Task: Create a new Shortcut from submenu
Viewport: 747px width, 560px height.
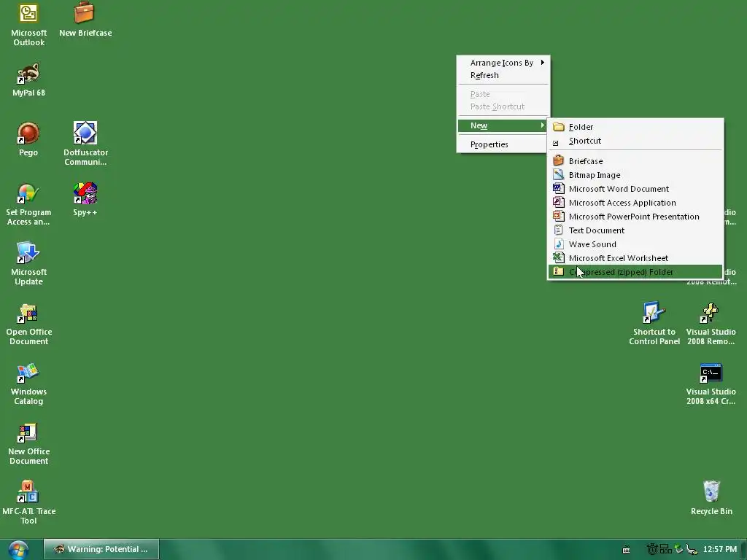Action: (x=635, y=141)
